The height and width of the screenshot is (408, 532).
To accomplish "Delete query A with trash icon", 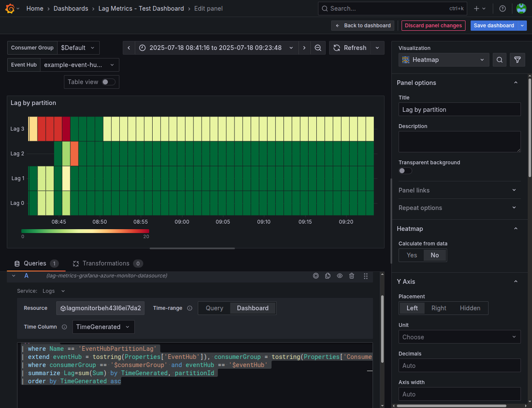I will [352, 276].
